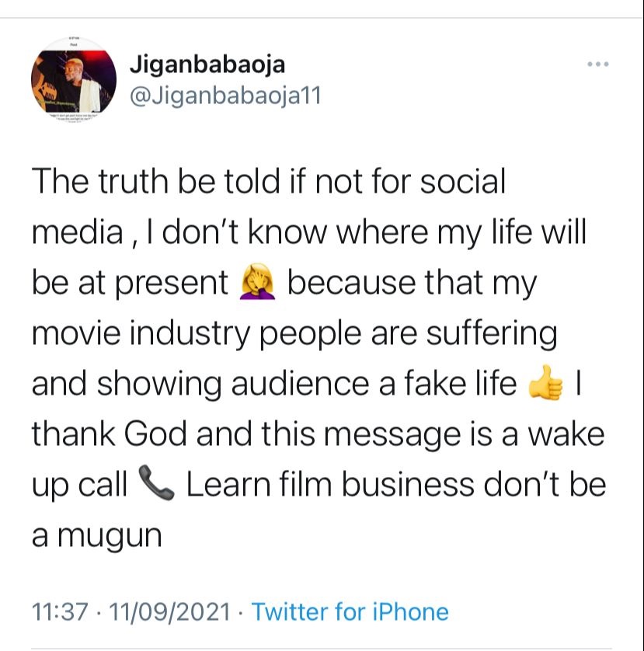This screenshot has height=651, width=644.
Task: Click the words "be at present" in the tweet
Action: pyautogui.click(x=130, y=284)
